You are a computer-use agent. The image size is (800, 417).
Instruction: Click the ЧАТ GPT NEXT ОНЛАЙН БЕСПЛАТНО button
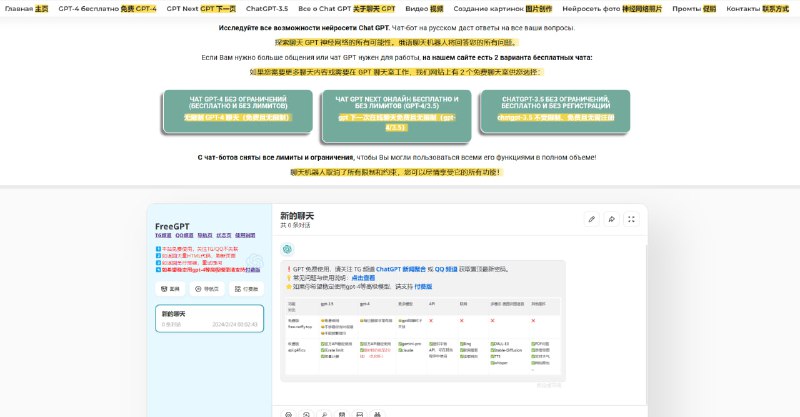(x=396, y=115)
